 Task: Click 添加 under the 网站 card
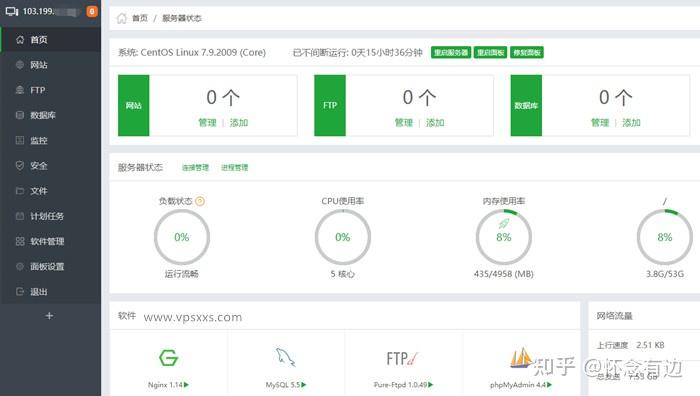tap(239, 123)
